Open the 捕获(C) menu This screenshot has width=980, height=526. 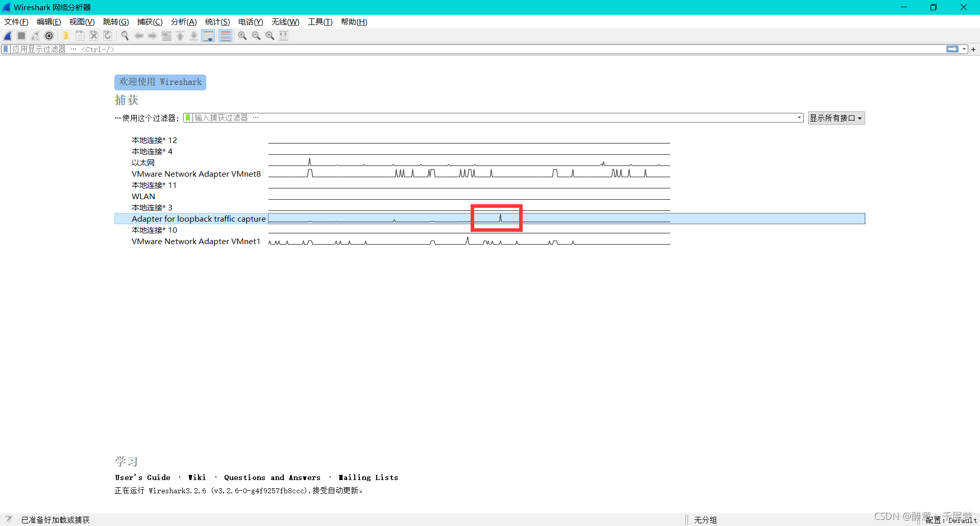pos(150,22)
